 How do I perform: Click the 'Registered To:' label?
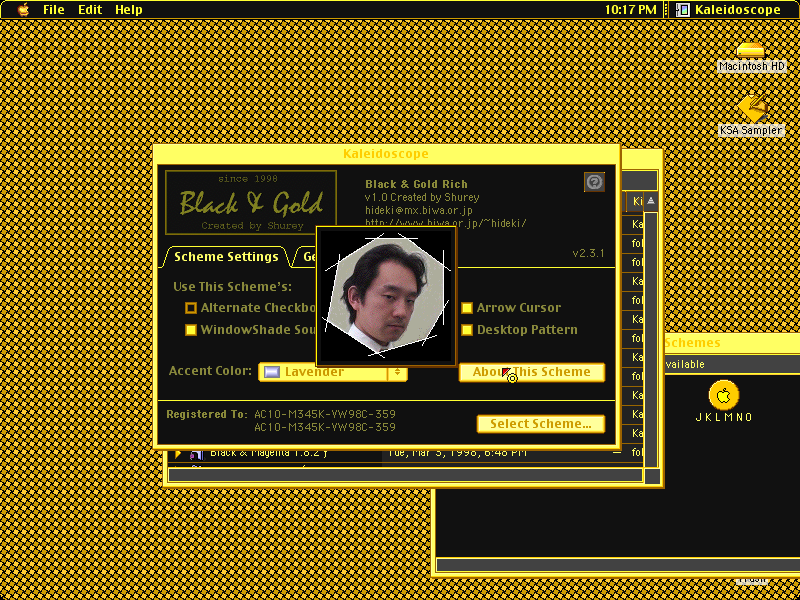pos(207,414)
